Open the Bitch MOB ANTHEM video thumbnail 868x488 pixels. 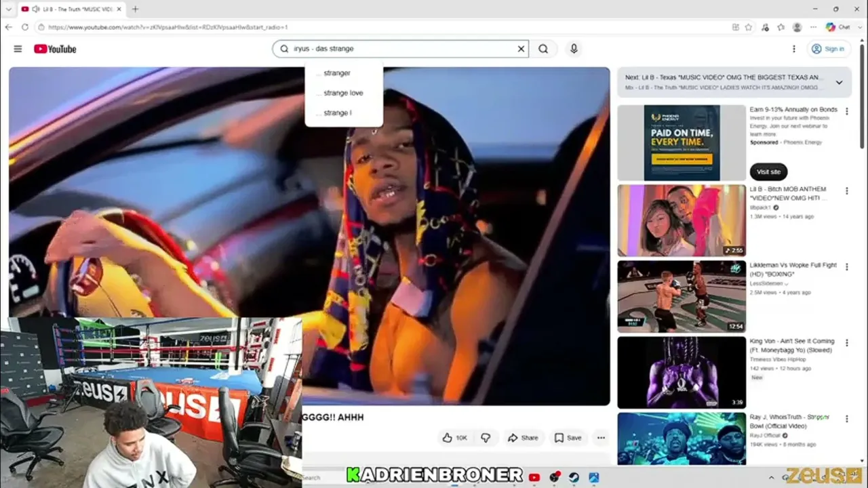682,220
